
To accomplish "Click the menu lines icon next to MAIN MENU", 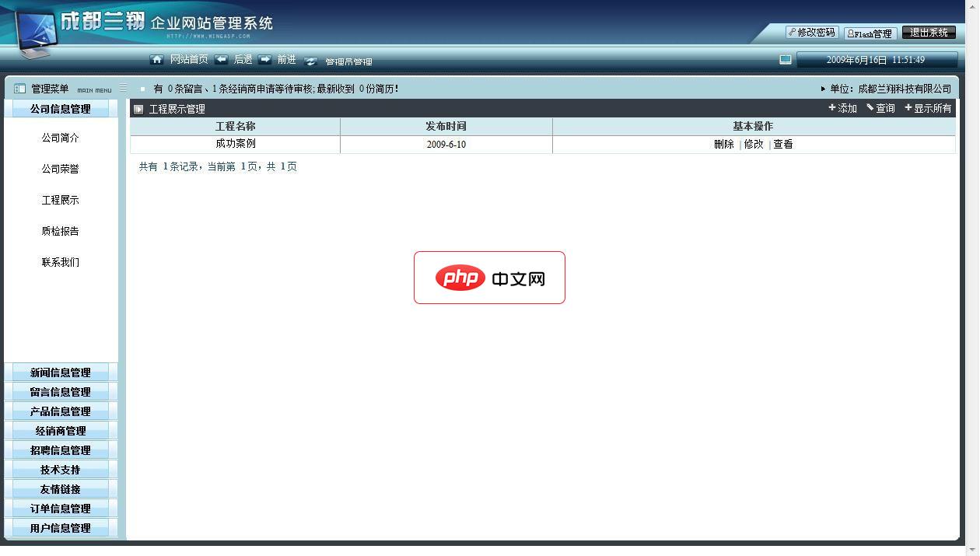I will [x=123, y=89].
